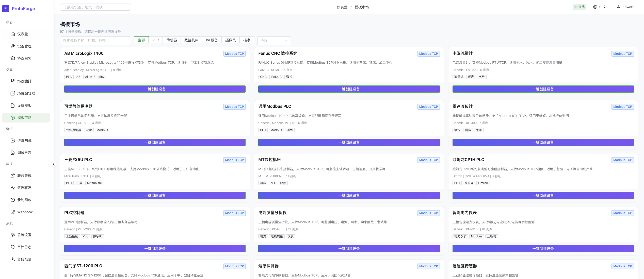Click the 电能质量 tag on 电能质量分析仪 card
This screenshot has height=279, width=644.
pyautogui.click(x=277, y=236)
